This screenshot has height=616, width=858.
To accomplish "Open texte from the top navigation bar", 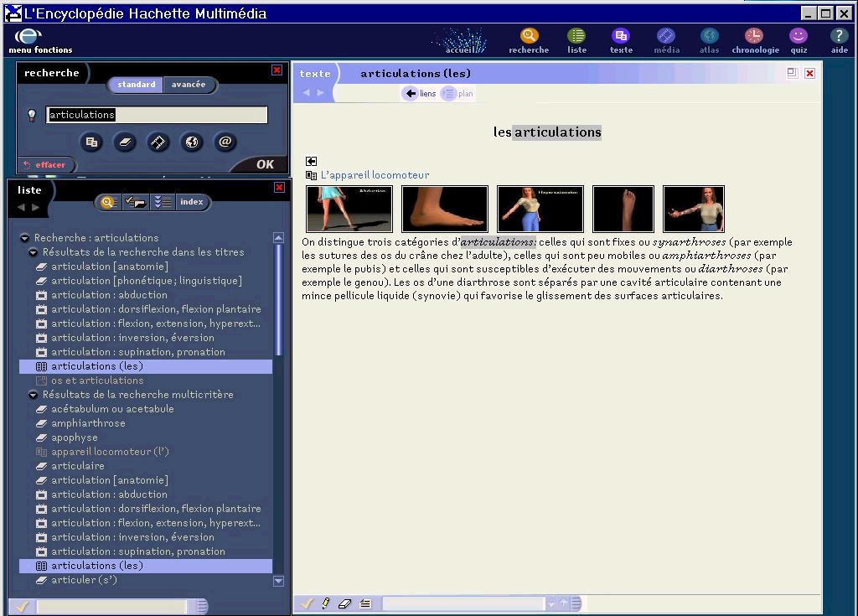I will [621, 41].
